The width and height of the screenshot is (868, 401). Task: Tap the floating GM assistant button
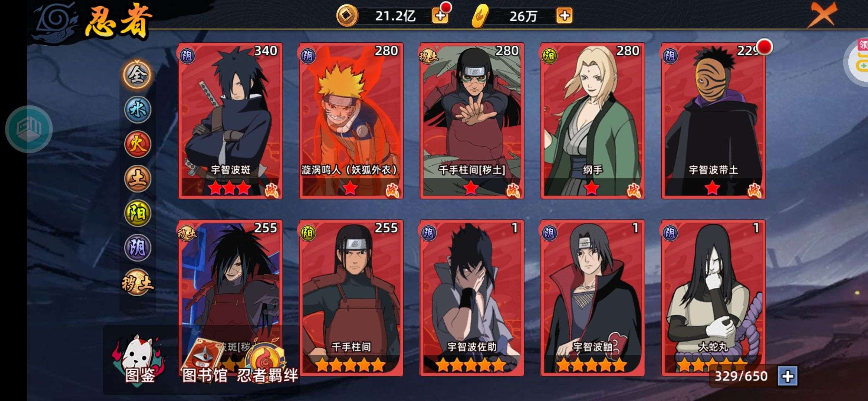click(29, 129)
